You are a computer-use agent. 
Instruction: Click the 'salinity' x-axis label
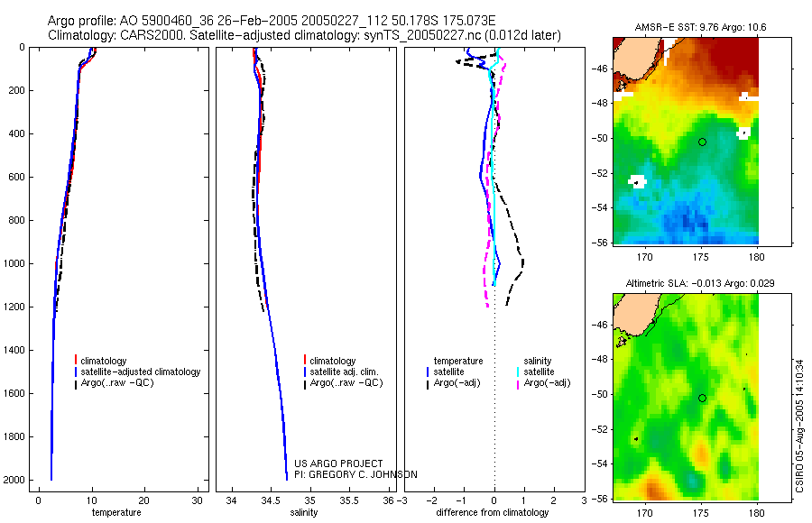[x=304, y=513]
